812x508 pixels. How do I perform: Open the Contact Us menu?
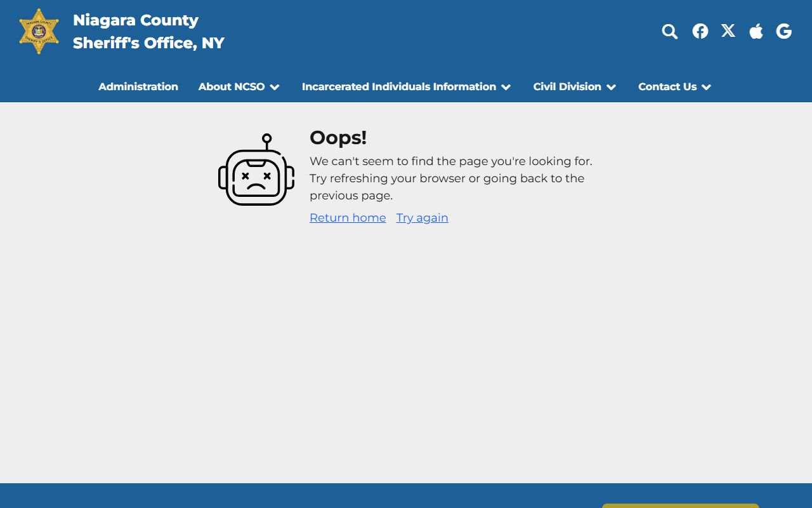tap(667, 86)
